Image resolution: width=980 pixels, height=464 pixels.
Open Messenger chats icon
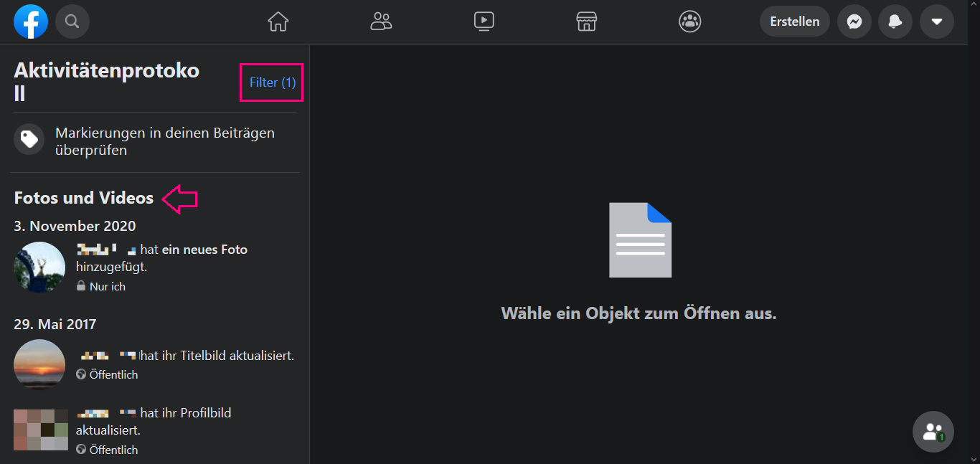pyautogui.click(x=854, y=22)
